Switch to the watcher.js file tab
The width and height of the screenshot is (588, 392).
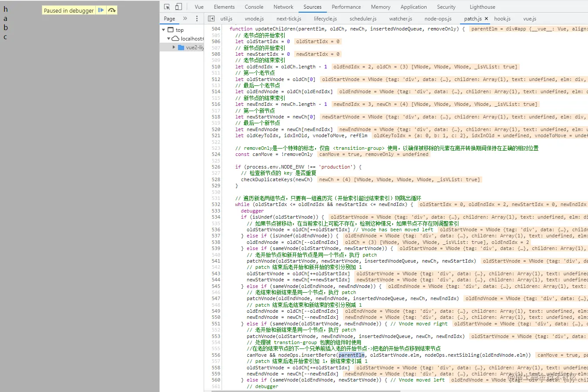click(400, 19)
